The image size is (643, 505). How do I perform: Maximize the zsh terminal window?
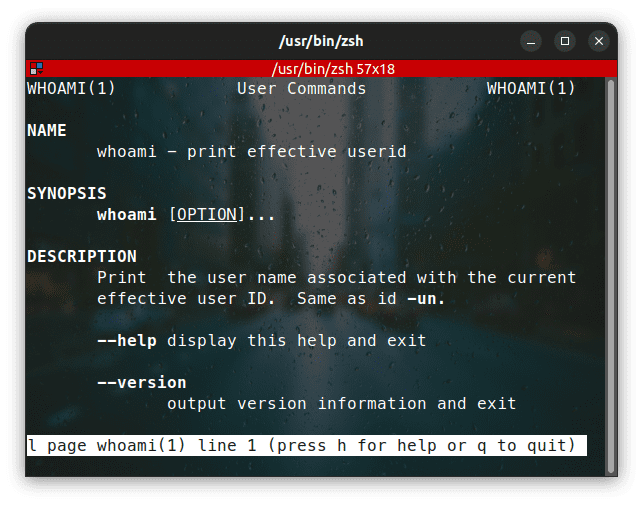click(565, 41)
